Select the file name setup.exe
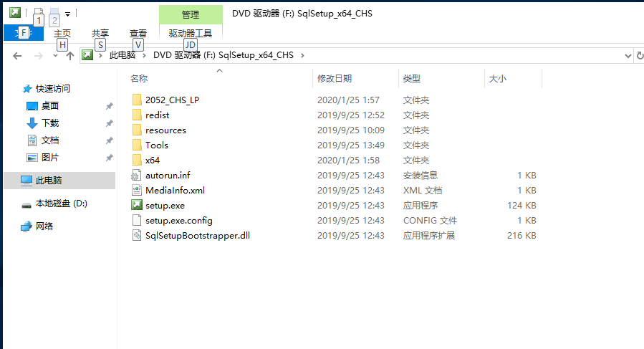 (x=165, y=206)
